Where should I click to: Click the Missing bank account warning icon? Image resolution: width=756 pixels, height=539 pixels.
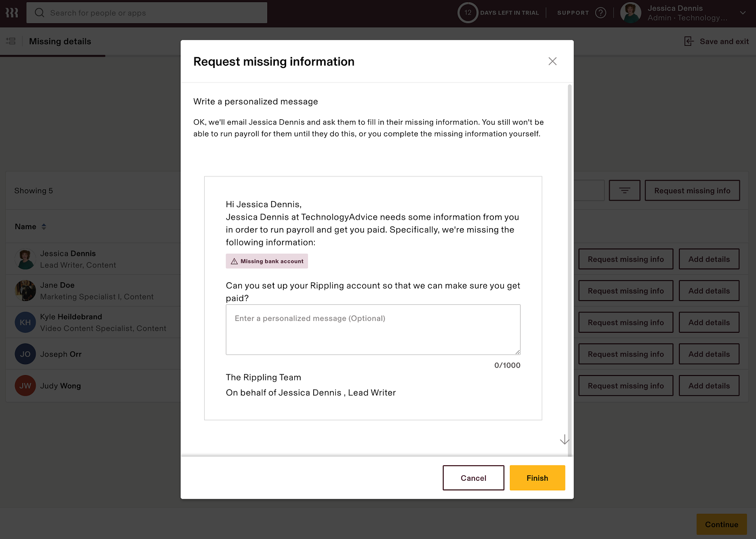coord(234,261)
